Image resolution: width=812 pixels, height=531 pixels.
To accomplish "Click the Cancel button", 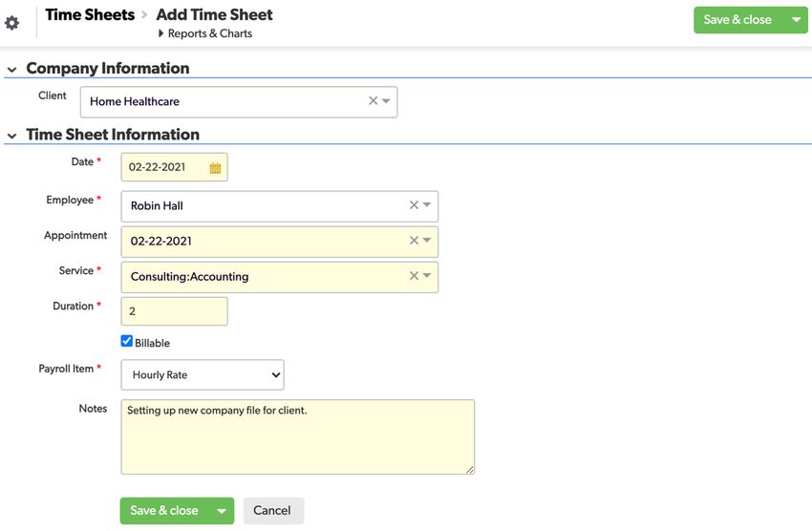I will (272, 510).
